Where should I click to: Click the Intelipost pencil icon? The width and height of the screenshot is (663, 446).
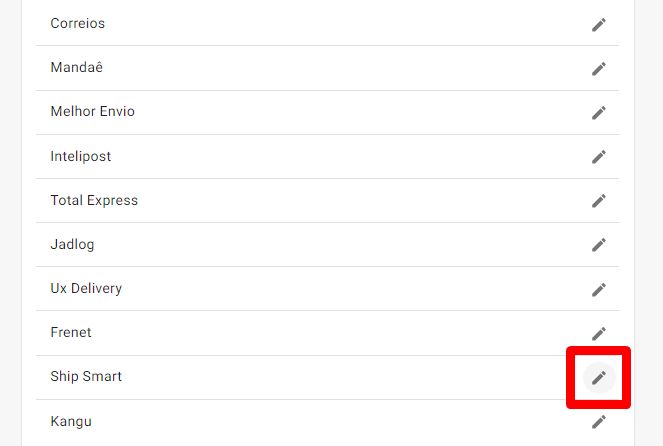pyautogui.click(x=598, y=156)
